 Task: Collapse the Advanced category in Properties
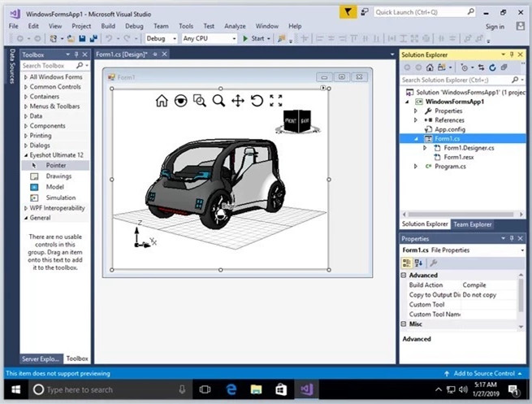click(404, 275)
